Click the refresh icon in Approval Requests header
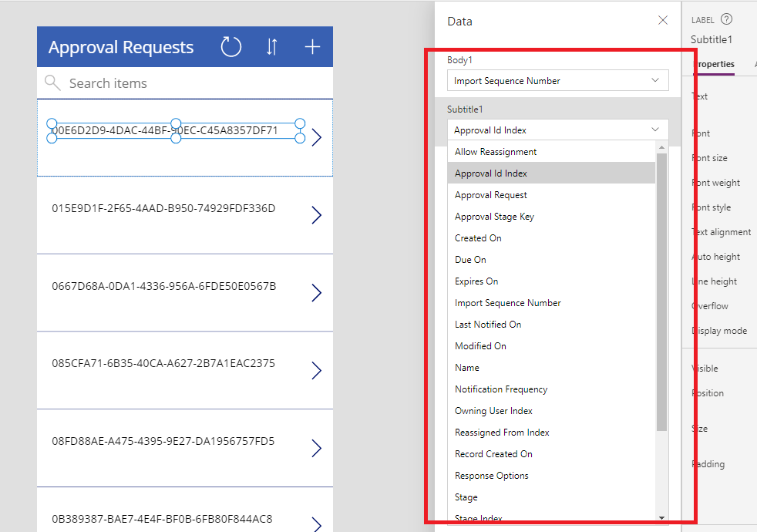 [x=230, y=47]
